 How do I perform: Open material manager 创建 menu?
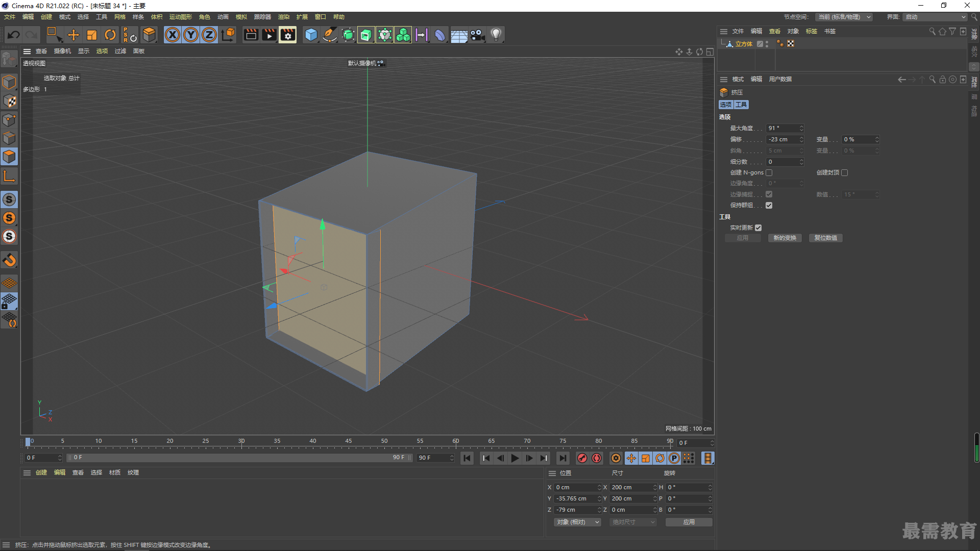pyautogui.click(x=41, y=472)
